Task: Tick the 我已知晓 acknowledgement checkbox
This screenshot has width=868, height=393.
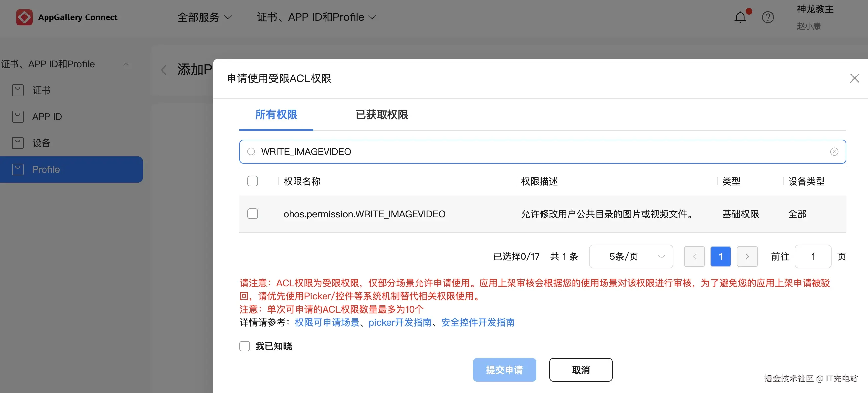Action: (245, 346)
